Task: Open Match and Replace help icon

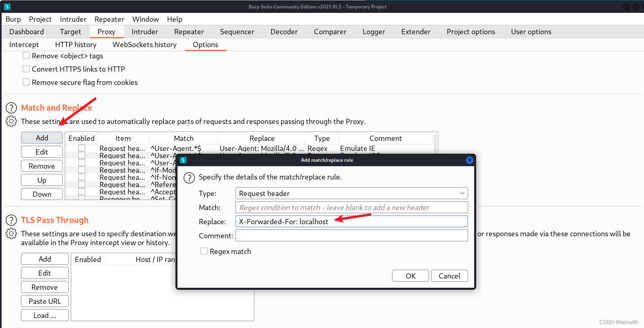Action: tap(11, 108)
